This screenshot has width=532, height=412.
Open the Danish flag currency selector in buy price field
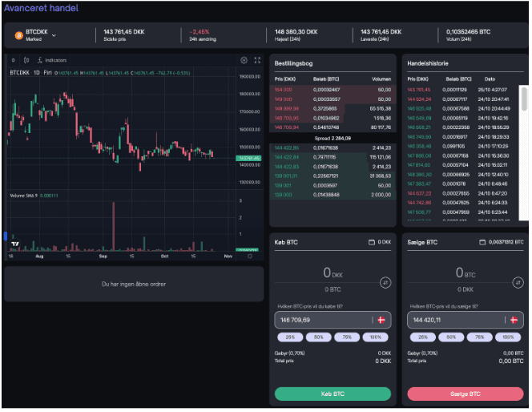[x=381, y=320]
